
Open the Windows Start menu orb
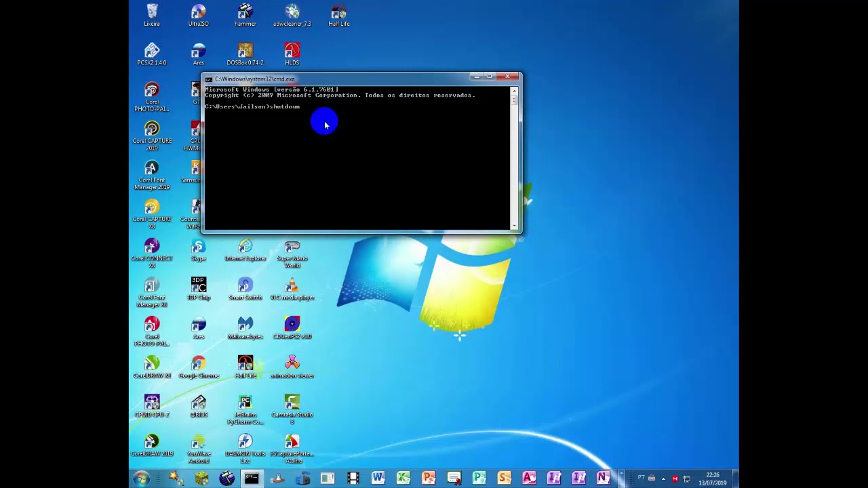pyautogui.click(x=141, y=479)
